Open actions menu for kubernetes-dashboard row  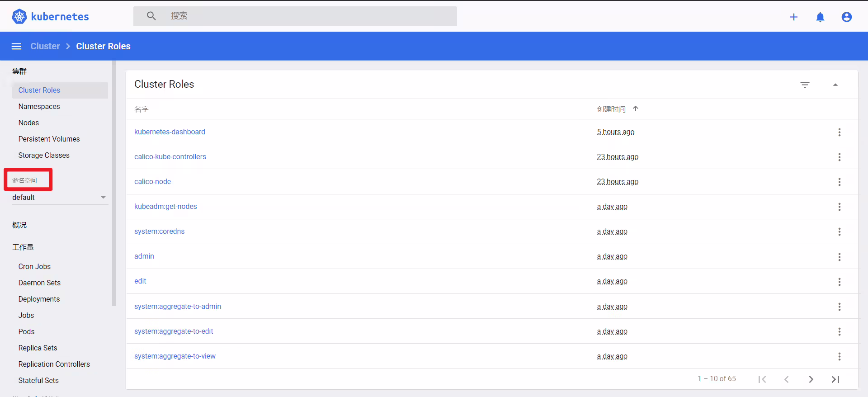coord(840,132)
